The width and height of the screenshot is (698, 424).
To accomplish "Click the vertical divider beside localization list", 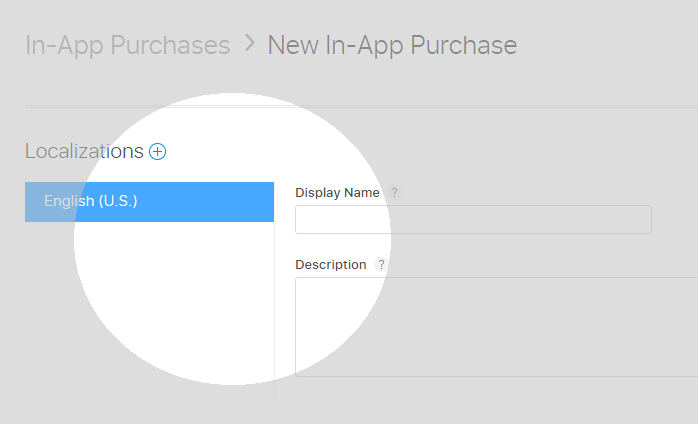I will click(x=274, y=310).
